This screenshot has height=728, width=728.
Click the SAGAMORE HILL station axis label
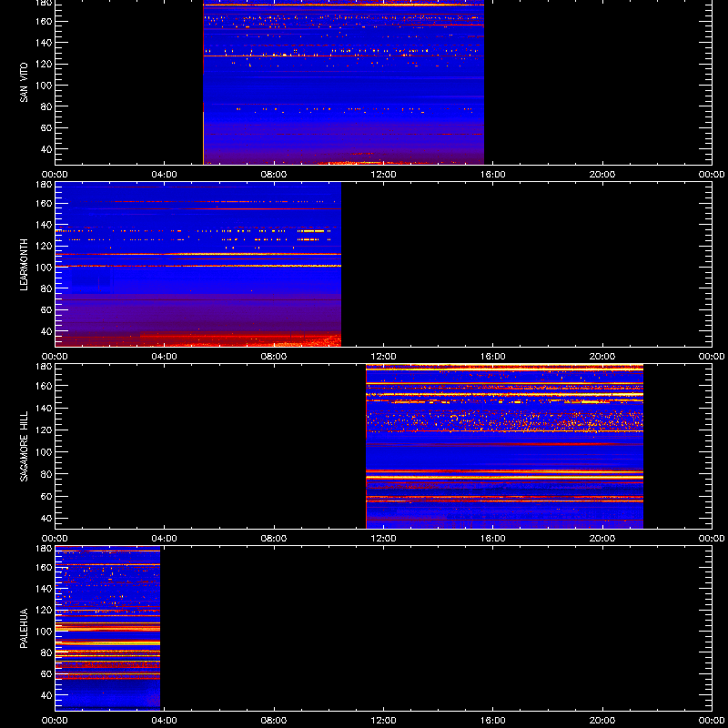click(x=24, y=446)
